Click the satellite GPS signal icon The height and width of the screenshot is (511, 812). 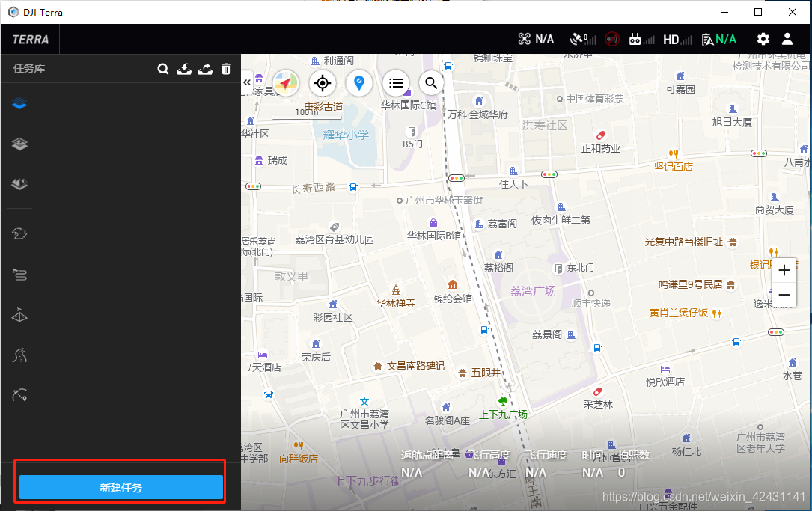pyautogui.click(x=583, y=40)
